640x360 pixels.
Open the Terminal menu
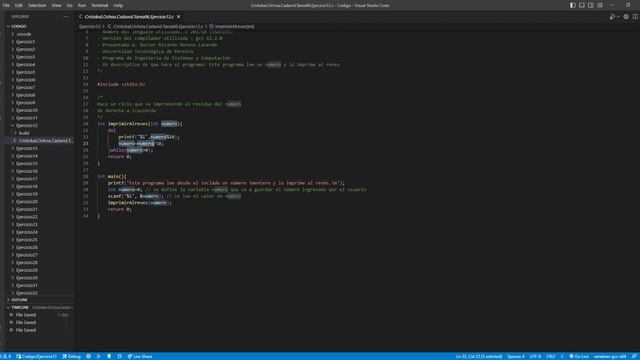tap(100, 5)
